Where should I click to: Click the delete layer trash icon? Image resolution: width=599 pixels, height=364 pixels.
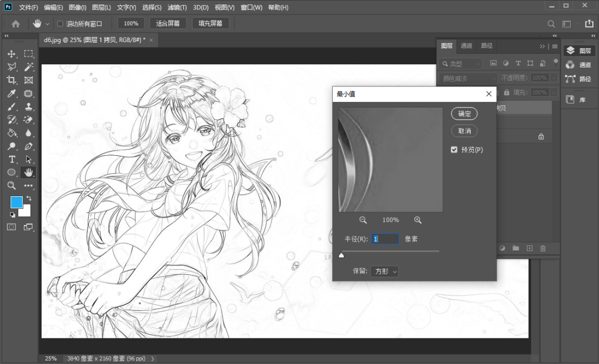pos(543,248)
